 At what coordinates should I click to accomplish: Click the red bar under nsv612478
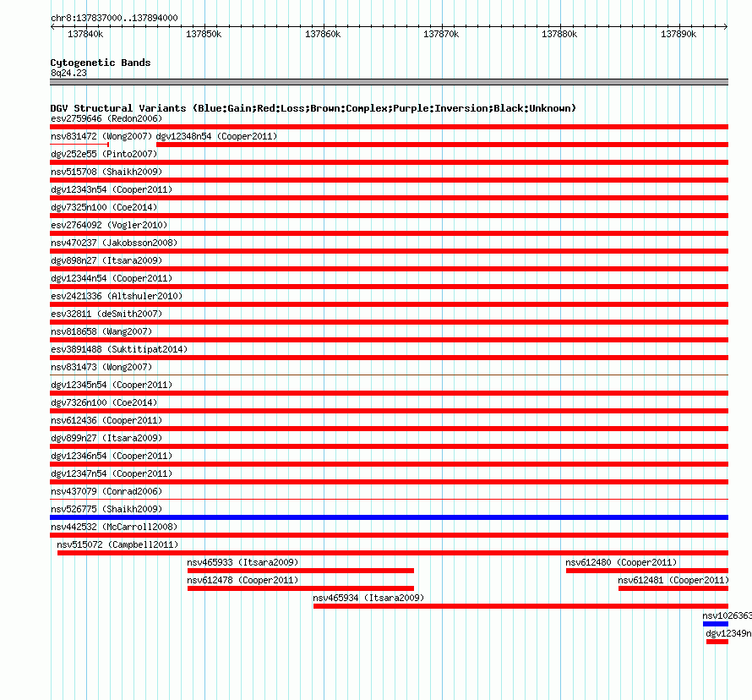click(301, 588)
